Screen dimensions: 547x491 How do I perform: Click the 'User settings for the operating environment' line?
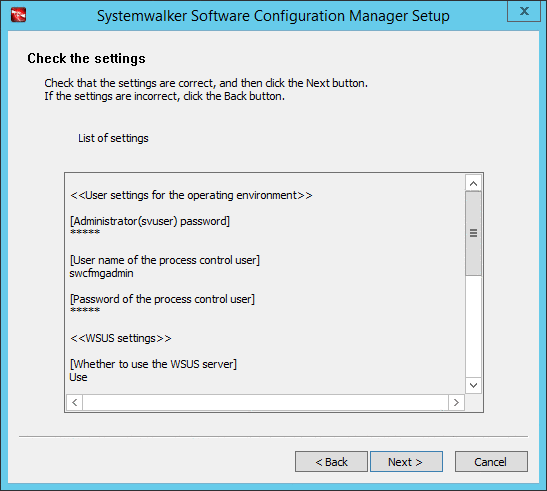click(x=191, y=195)
